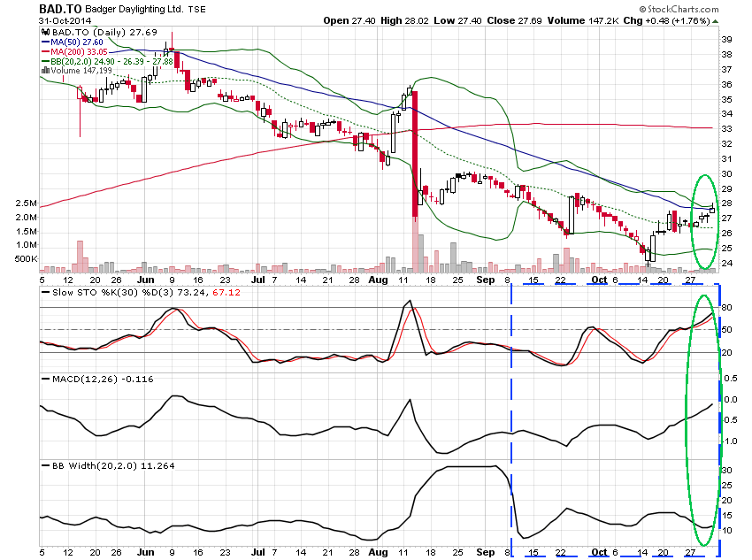This screenshot has height=560, width=752.
Task: Click the volume bars icon in the legend
Action: coord(45,71)
